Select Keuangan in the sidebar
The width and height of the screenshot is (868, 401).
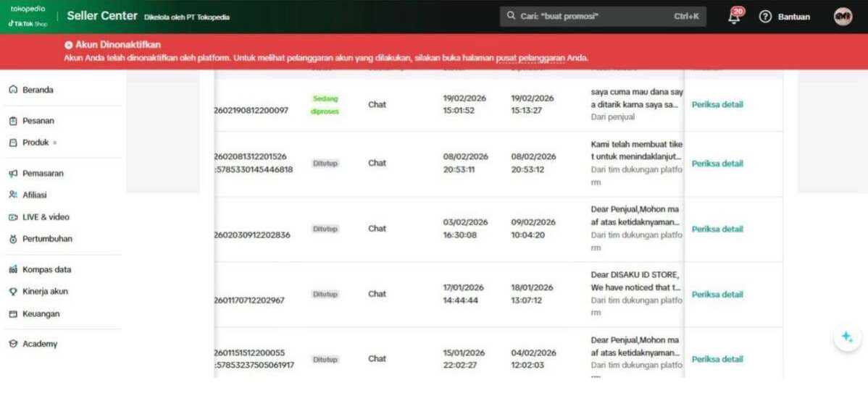click(41, 314)
